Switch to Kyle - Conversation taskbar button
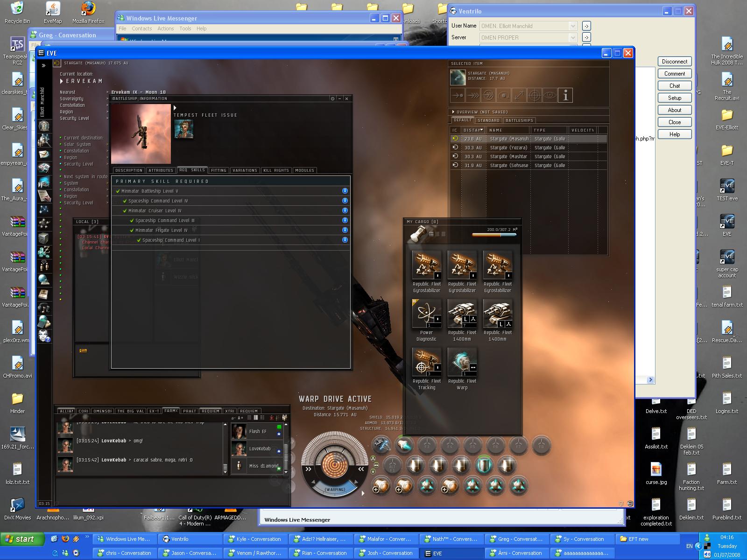Viewport: 747px width, 560px height. tap(254, 539)
